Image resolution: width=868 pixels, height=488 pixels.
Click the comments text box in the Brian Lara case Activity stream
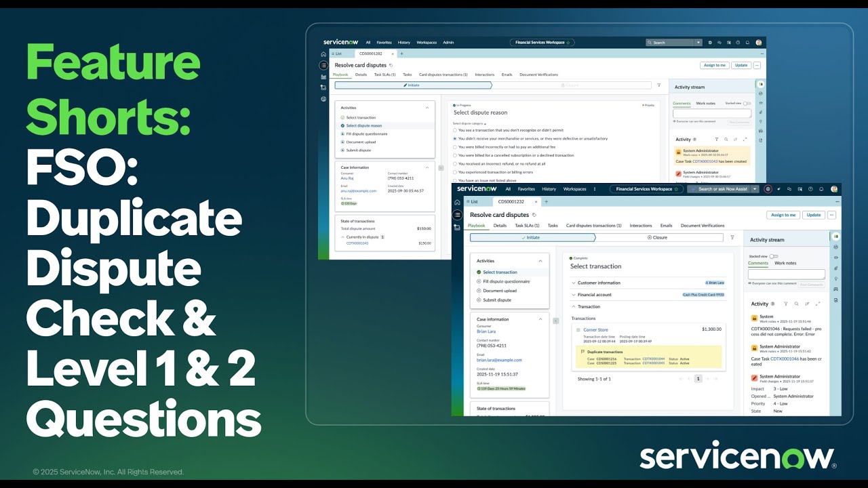click(786, 274)
